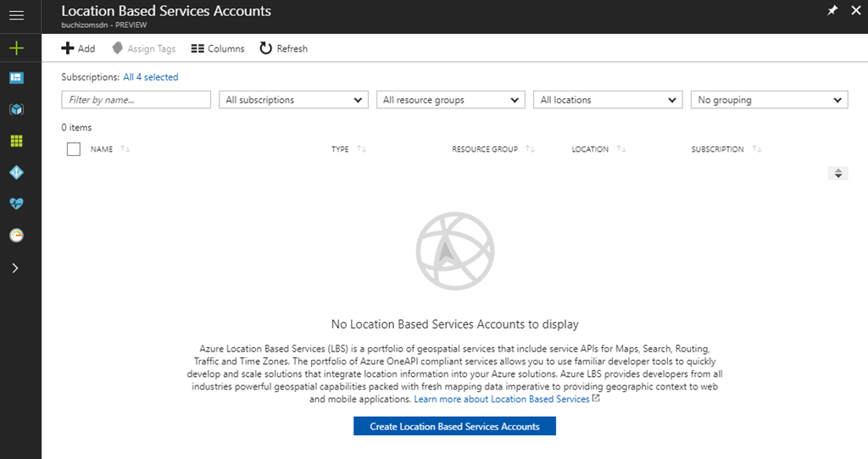Open the cube resources icon in sidebar
The height and width of the screenshot is (459, 868).
point(16,109)
